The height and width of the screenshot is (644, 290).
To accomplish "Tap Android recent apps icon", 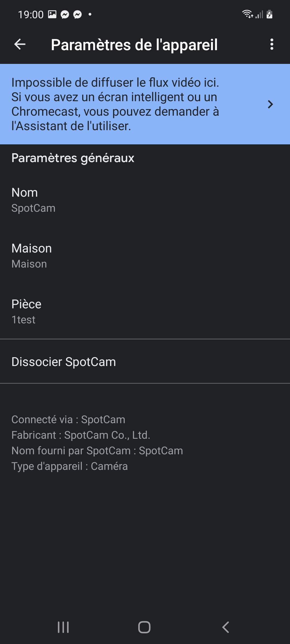I will [63, 627].
